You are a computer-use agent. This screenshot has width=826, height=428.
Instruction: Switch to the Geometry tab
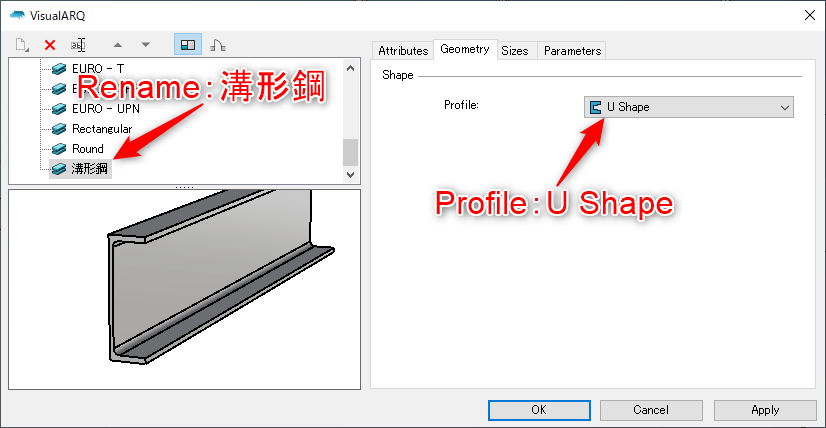465,49
